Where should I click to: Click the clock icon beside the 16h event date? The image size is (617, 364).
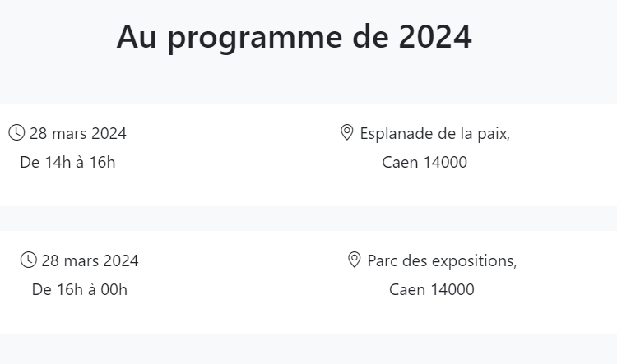click(x=28, y=260)
